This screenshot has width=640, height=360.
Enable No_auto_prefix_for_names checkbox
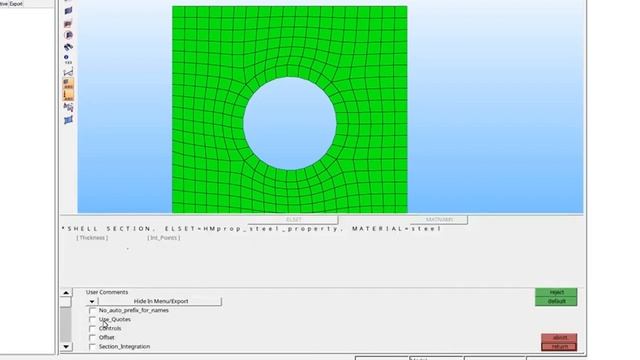pyautogui.click(x=92, y=311)
